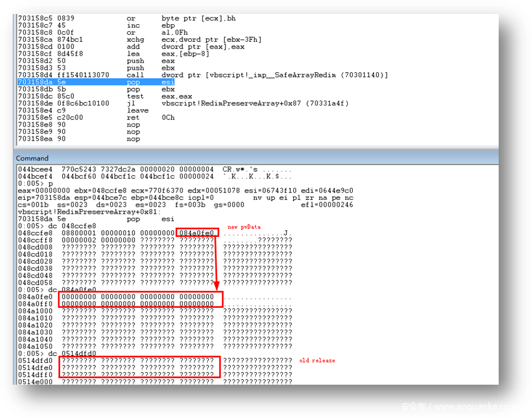This screenshot has height=418, width=532.
Task: Select the nop line at 703158ea
Action: pyautogui.click(x=79, y=139)
